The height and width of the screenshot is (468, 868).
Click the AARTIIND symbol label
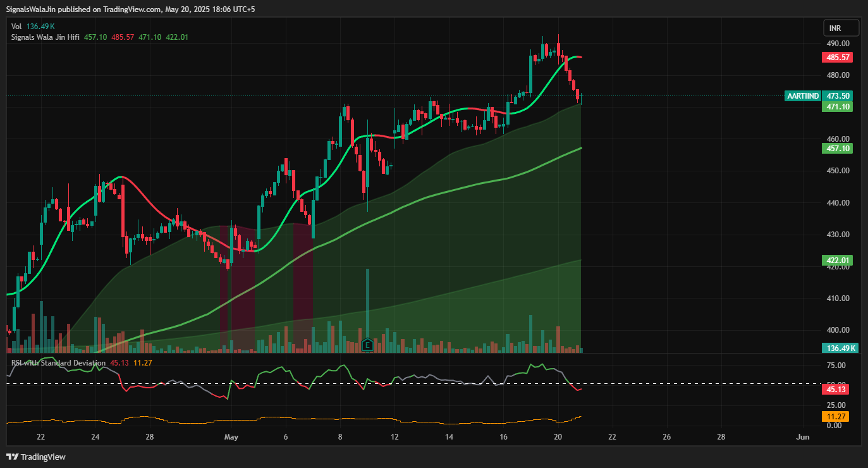(803, 96)
